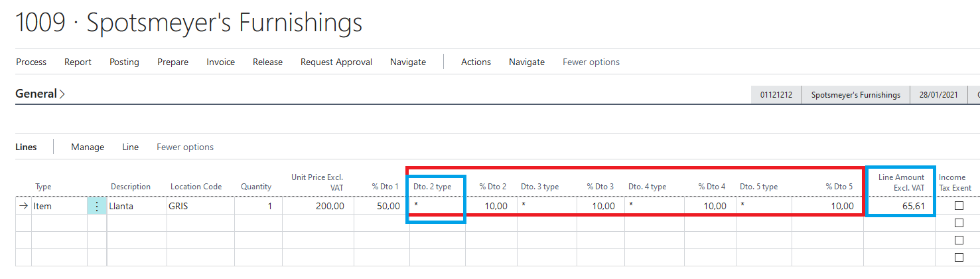Tick Income Tax Exent checkbox on the Llanta row
980x279 pixels.
959,206
